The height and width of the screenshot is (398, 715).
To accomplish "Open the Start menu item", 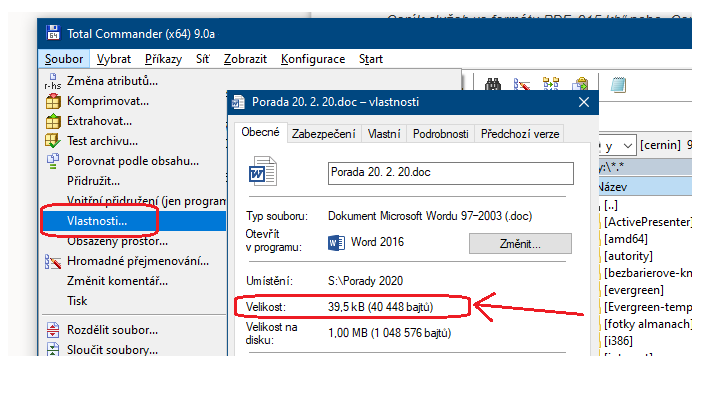I will (x=370, y=59).
